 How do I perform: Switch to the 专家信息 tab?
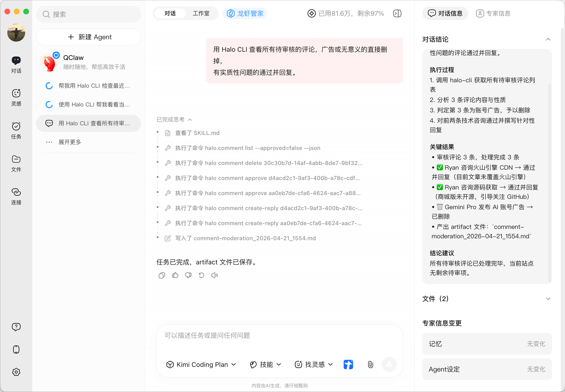pos(493,13)
